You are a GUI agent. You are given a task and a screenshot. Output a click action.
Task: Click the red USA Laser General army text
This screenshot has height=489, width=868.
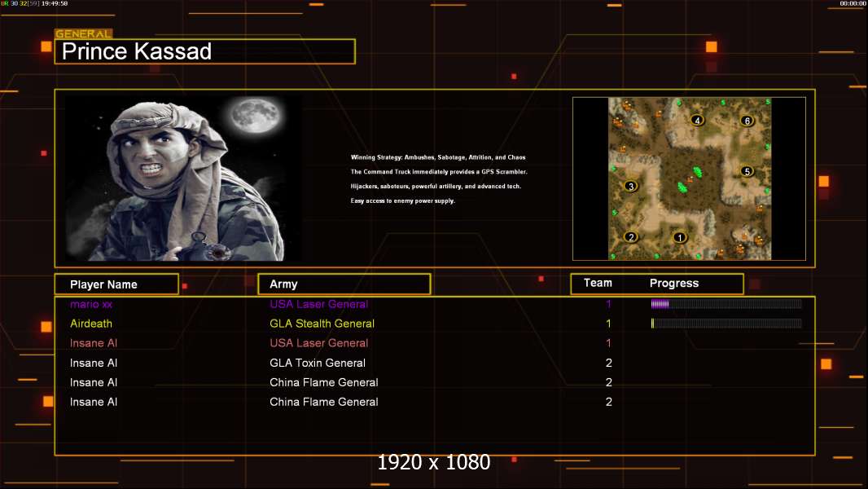pos(319,343)
